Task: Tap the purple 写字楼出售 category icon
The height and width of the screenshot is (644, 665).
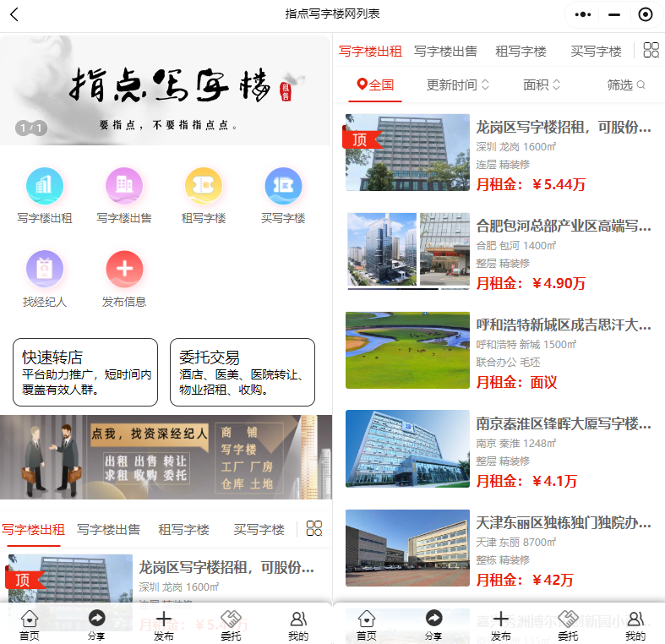Action: tap(124, 187)
